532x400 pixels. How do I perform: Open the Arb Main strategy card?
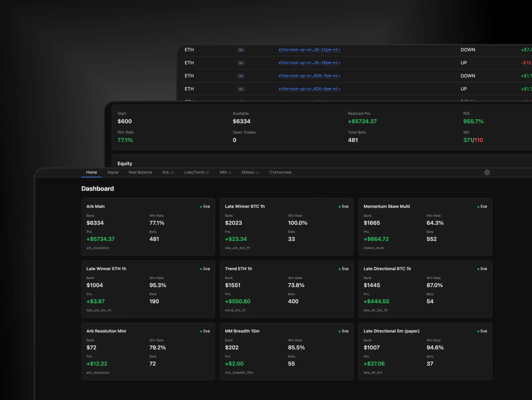pyautogui.click(x=148, y=227)
